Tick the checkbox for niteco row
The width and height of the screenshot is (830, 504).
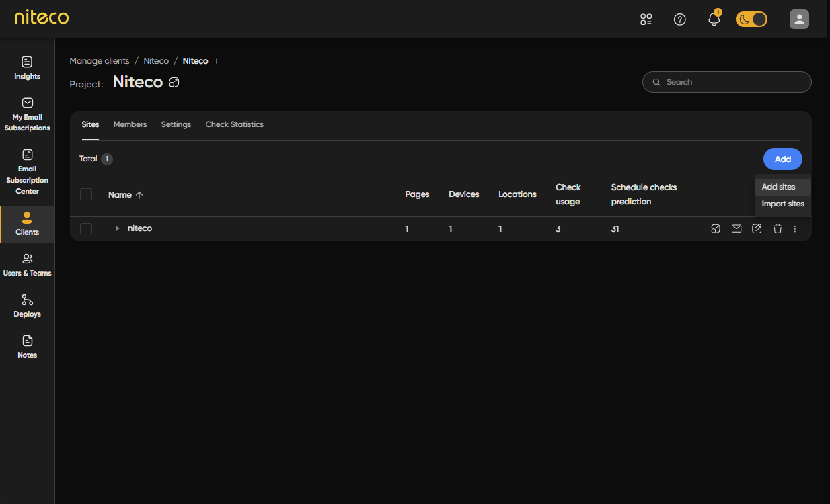click(x=86, y=229)
